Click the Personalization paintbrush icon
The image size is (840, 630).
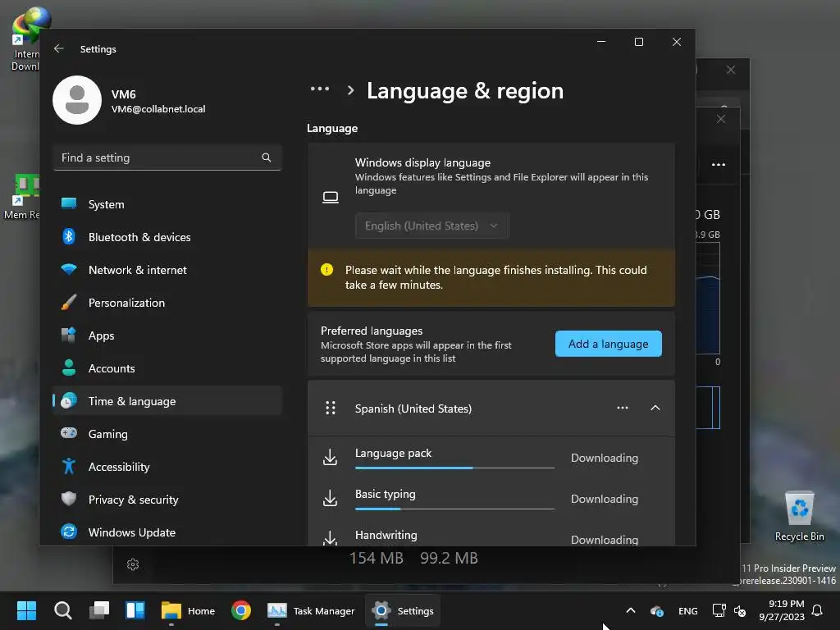[69, 302]
